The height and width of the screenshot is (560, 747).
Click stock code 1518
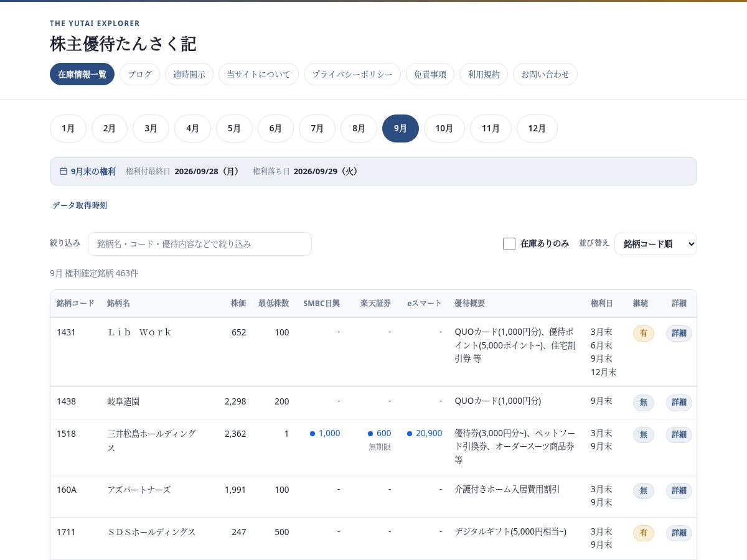tap(66, 433)
